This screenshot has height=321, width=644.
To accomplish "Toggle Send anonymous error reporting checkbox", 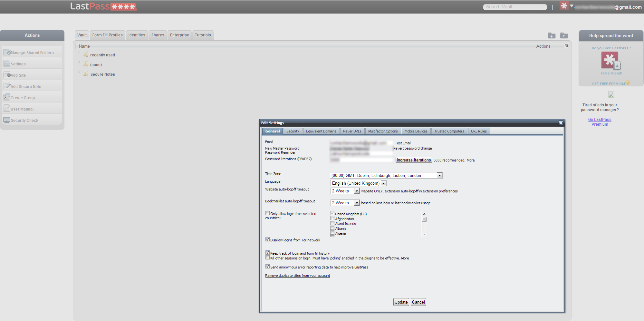I will click(267, 267).
